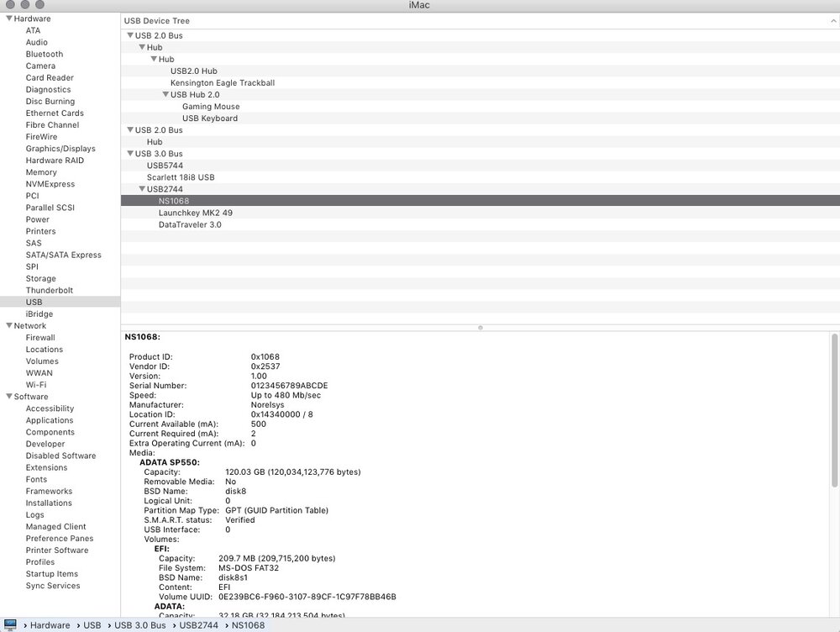Collapse the USB2744 hub node

(x=142, y=189)
